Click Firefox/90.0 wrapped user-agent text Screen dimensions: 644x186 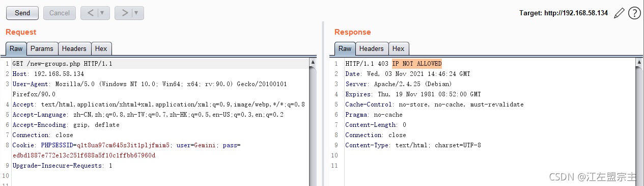(34, 94)
